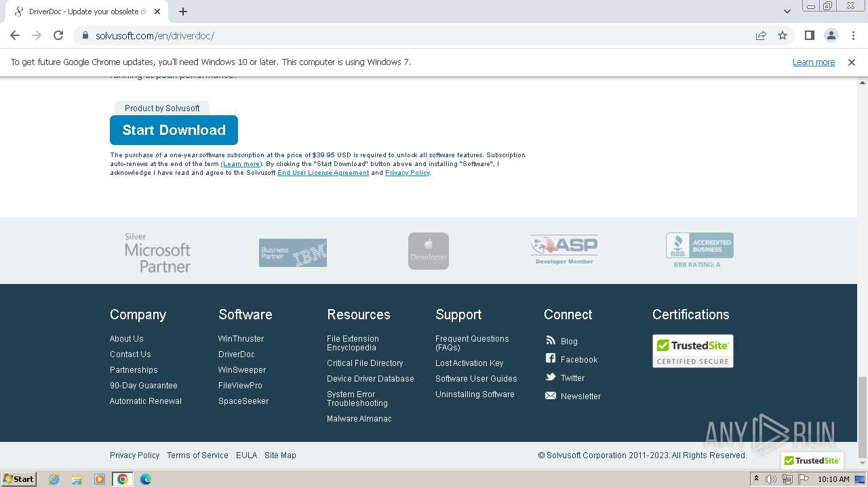Click the Newsletter envelope icon
868x488 pixels.
551,396
